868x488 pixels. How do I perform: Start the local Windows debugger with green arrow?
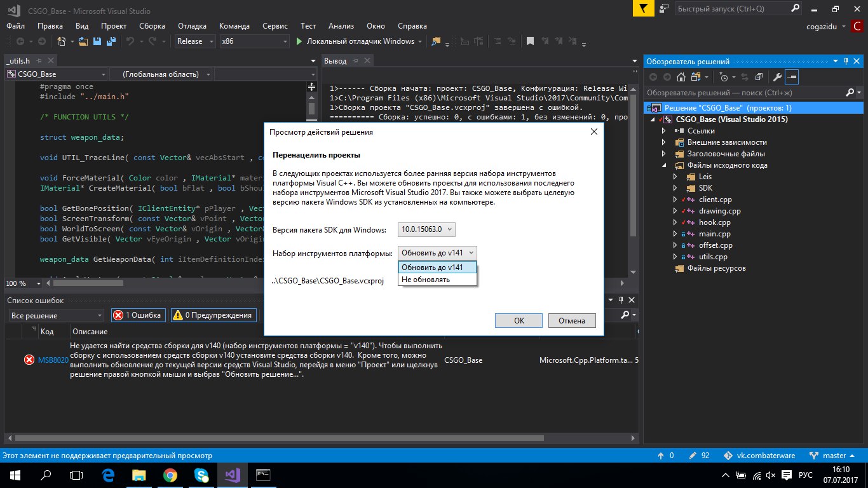coord(300,41)
